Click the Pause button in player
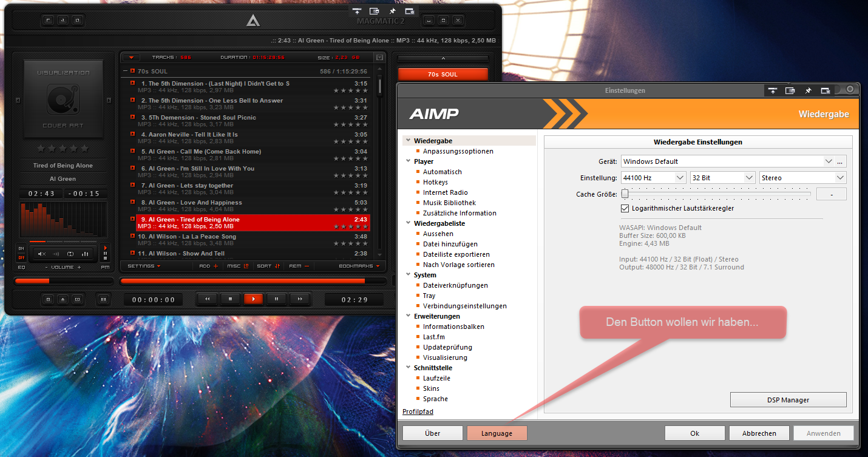Image resolution: width=868 pixels, height=457 pixels. pyautogui.click(x=276, y=299)
